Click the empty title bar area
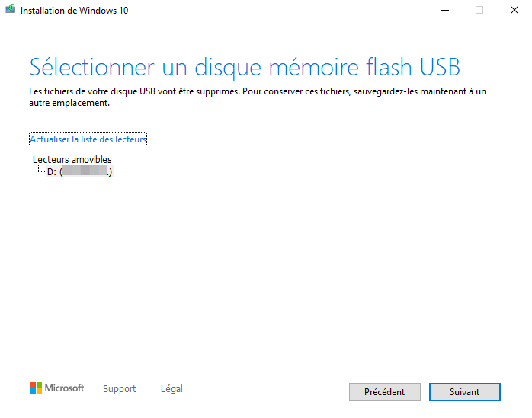532x418 pixels. [x=267, y=10]
